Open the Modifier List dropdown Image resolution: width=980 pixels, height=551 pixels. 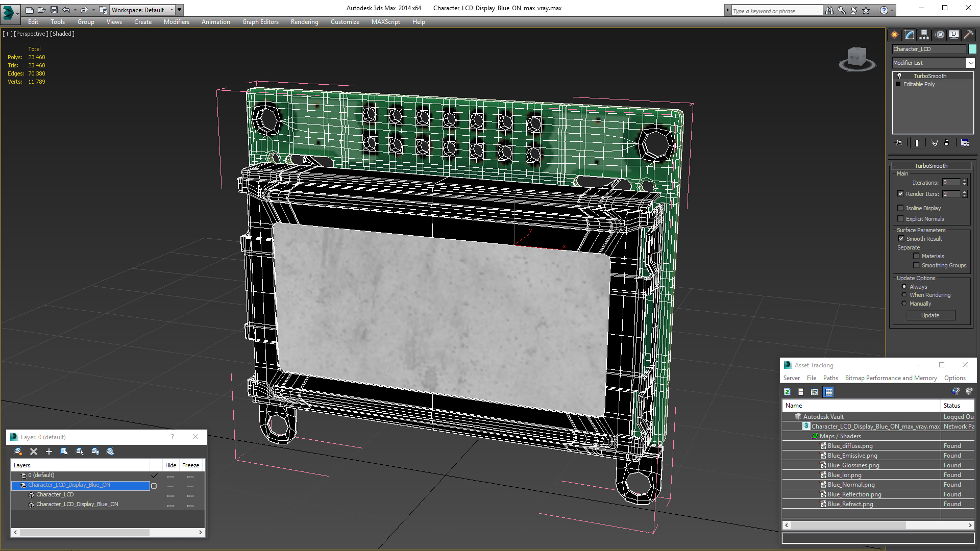(x=970, y=63)
